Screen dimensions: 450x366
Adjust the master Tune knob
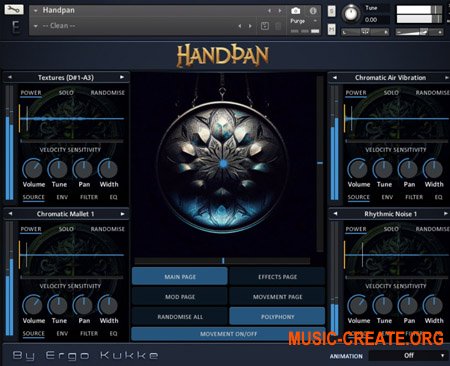[350, 14]
